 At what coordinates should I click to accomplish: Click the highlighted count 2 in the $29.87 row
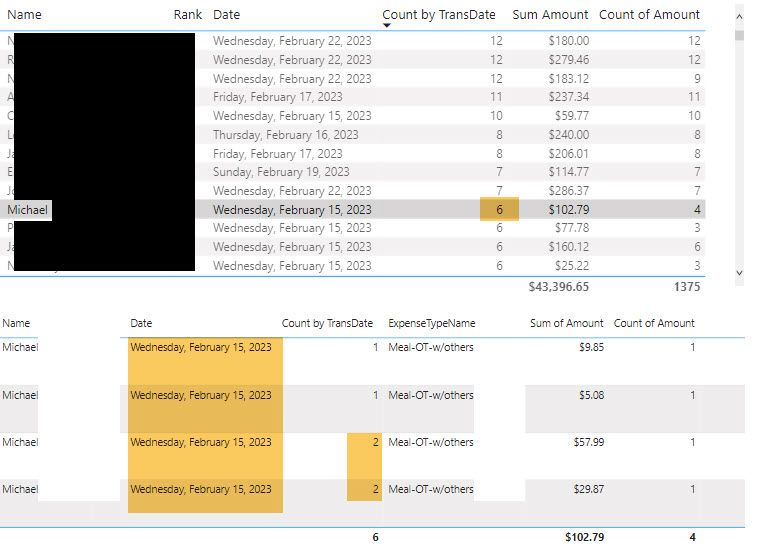(x=375, y=489)
